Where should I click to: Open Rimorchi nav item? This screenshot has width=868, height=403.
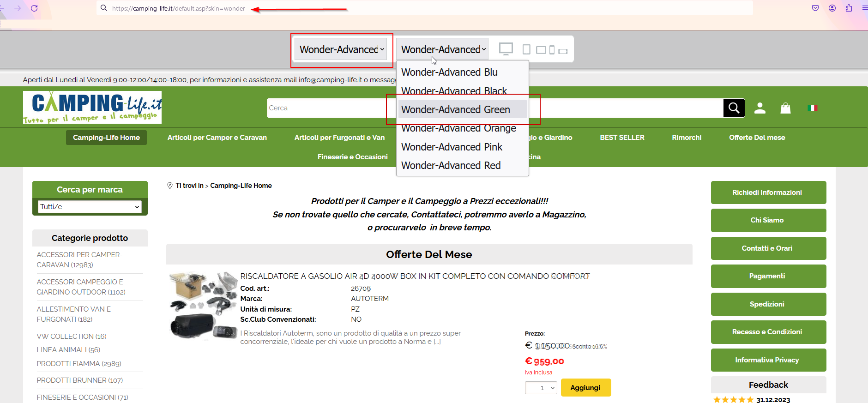tap(687, 138)
